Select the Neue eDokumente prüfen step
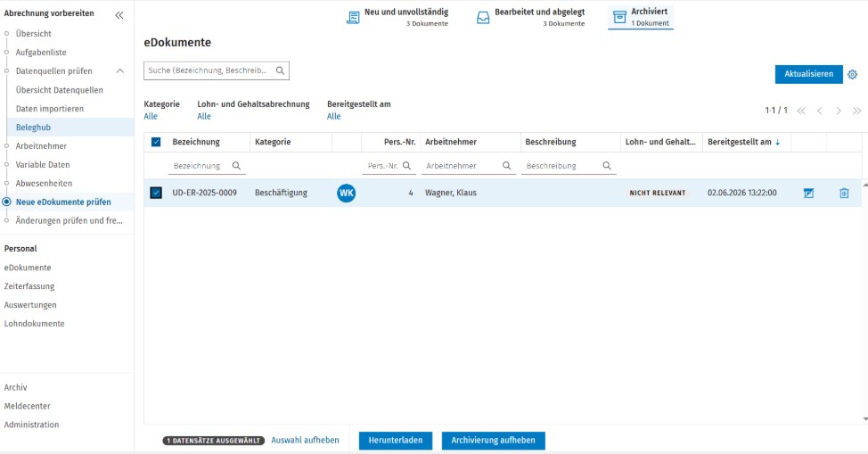This screenshot has height=454, width=868. (63, 202)
